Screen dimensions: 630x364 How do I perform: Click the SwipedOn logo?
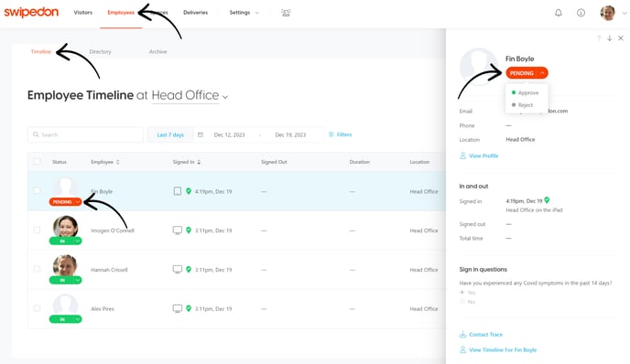31,13
